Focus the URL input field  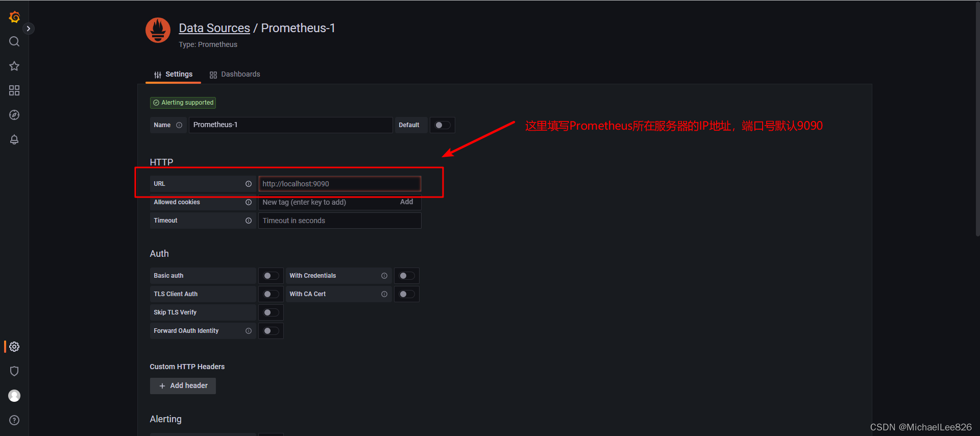click(x=339, y=184)
